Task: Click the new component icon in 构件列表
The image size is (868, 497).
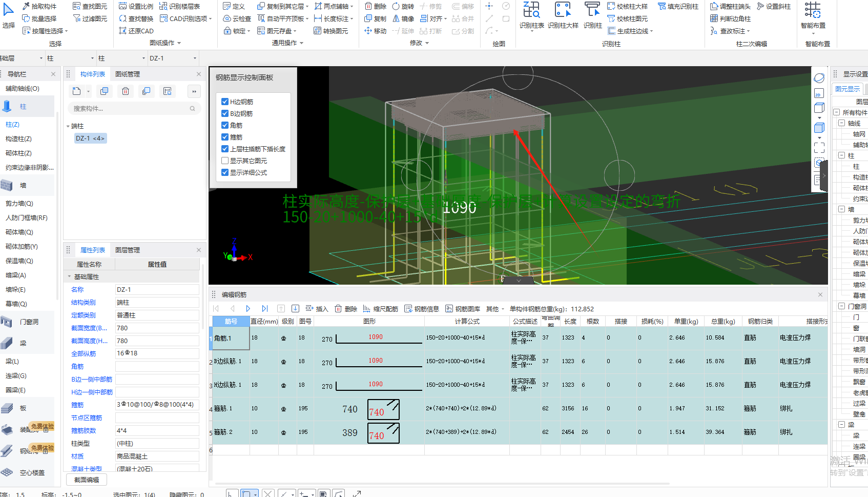Action: (77, 91)
